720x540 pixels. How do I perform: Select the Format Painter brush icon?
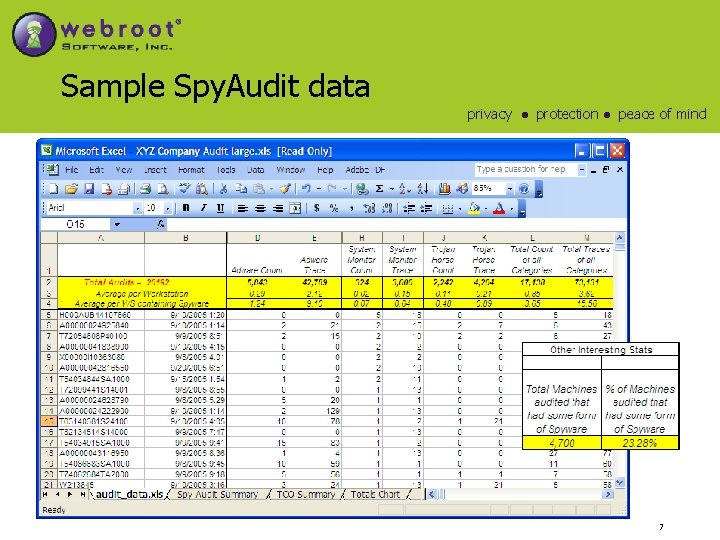click(285, 189)
